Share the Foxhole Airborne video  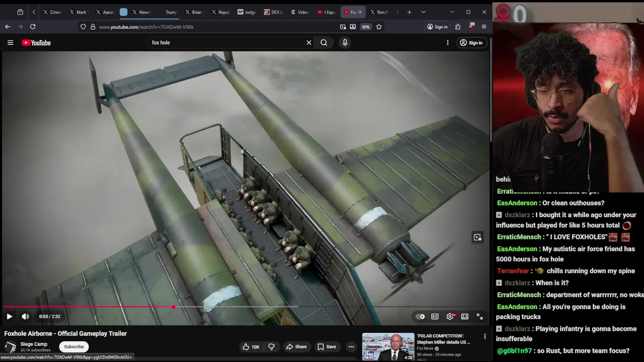click(296, 346)
